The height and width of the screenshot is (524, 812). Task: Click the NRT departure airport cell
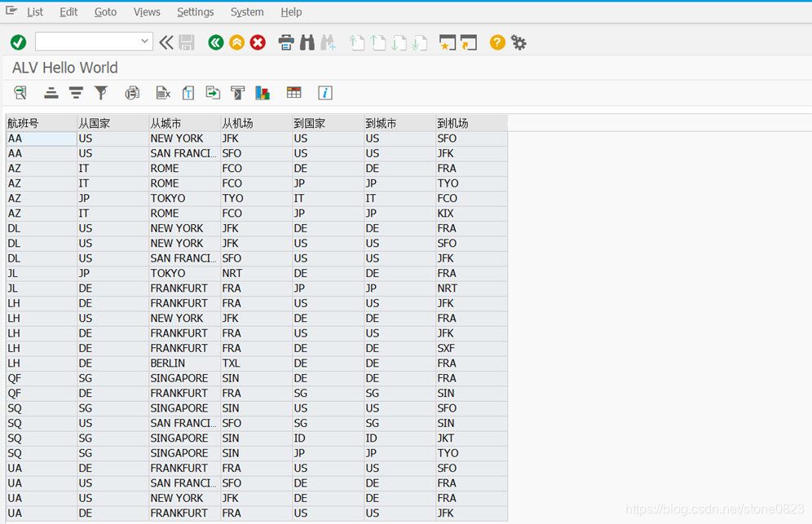(256, 273)
